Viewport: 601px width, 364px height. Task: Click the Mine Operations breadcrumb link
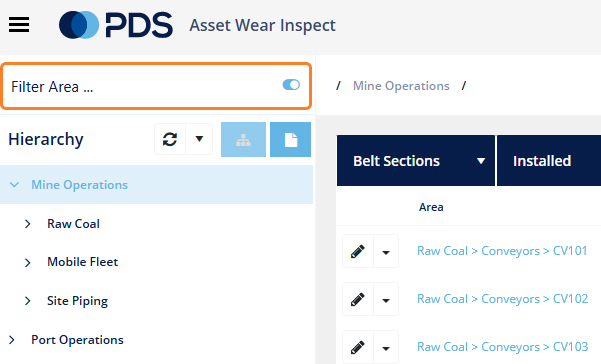tap(401, 86)
